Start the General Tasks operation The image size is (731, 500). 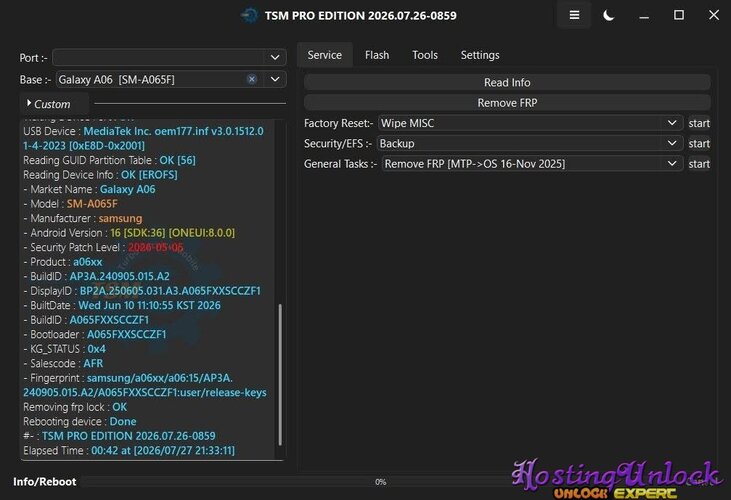point(699,164)
